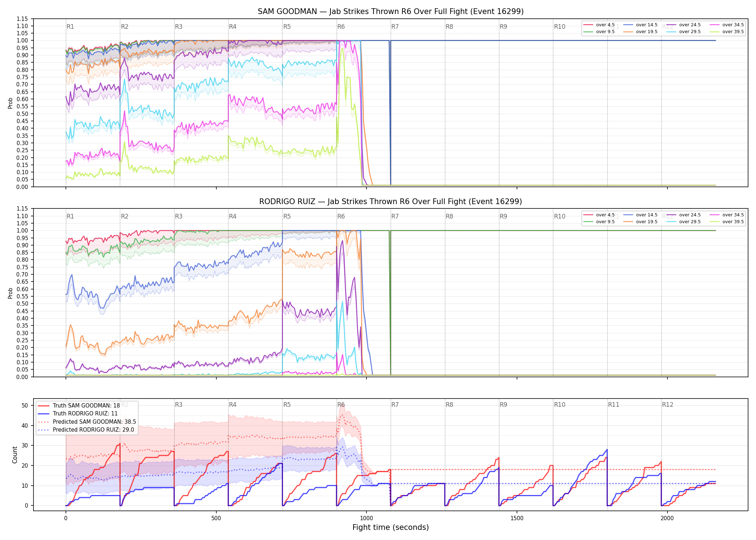Click the R10 round marker in Sam Goodman chart

[559, 27]
